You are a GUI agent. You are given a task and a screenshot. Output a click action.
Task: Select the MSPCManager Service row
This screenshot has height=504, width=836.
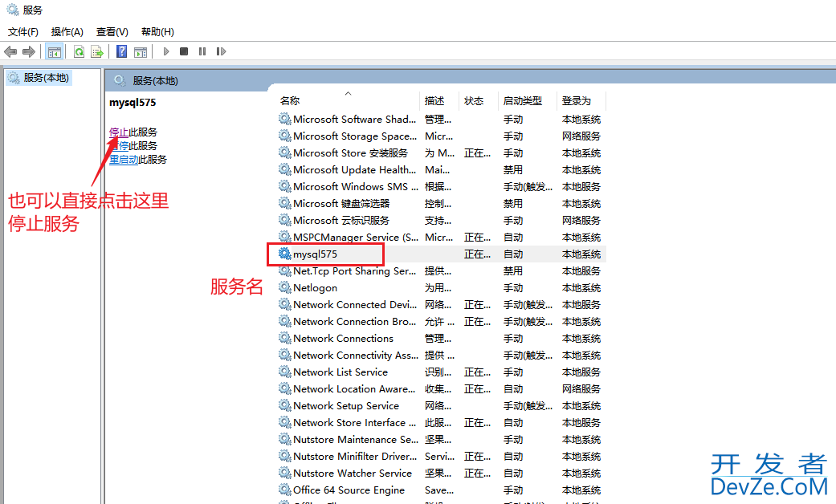442,238
